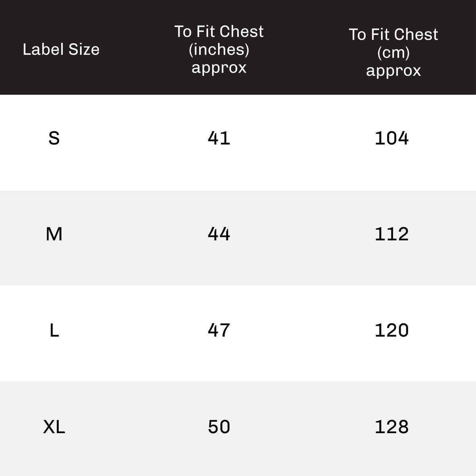Click the 50 inches chest value
This screenshot has height=476, width=476.
(x=219, y=427)
